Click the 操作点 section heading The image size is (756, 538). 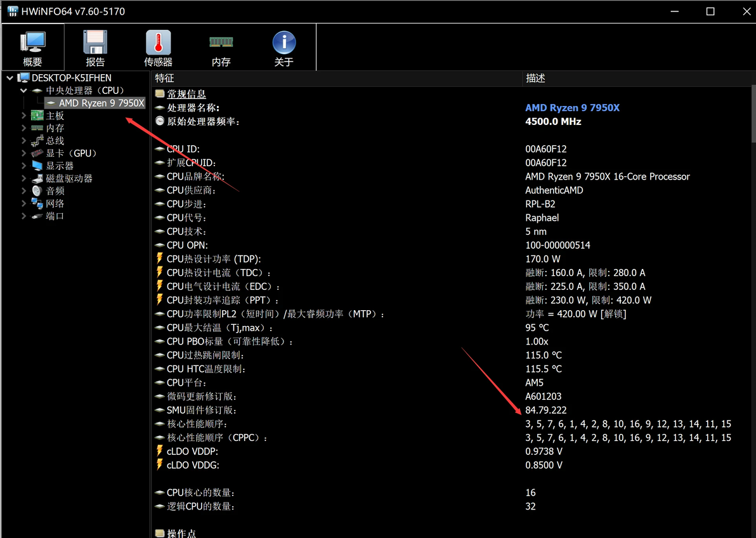click(x=181, y=533)
